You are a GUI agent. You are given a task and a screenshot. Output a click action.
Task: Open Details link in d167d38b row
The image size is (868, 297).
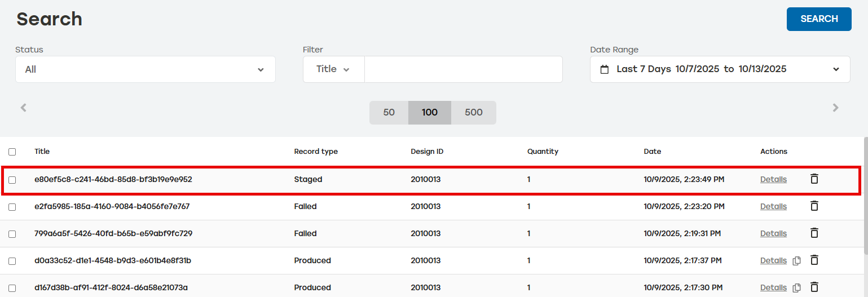[773, 287]
